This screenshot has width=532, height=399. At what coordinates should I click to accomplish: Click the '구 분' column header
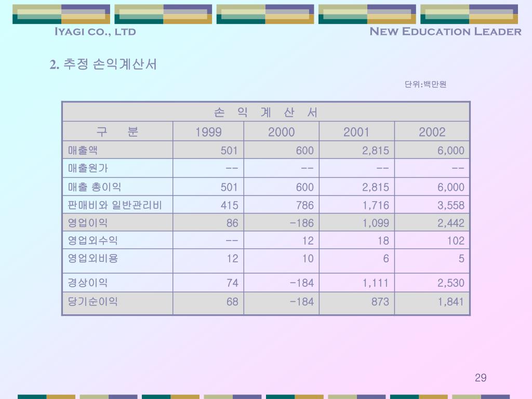coord(117,131)
